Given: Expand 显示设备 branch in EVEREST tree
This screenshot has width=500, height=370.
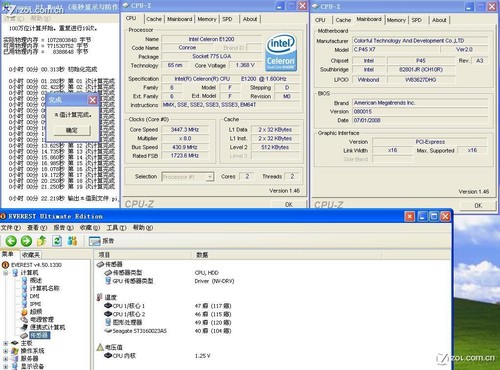Looking at the screenshot, I should (x=6, y=366).
